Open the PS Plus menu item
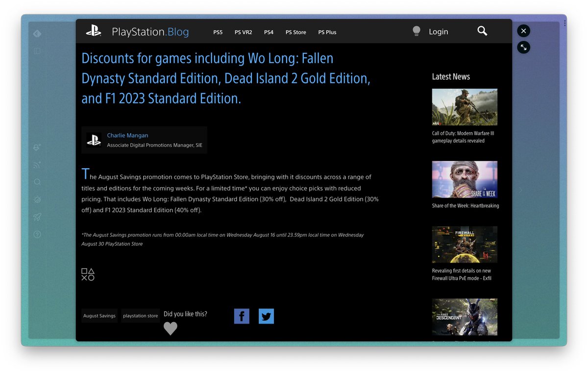The width and height of the screenshot is (588, 374). point(327,32)
